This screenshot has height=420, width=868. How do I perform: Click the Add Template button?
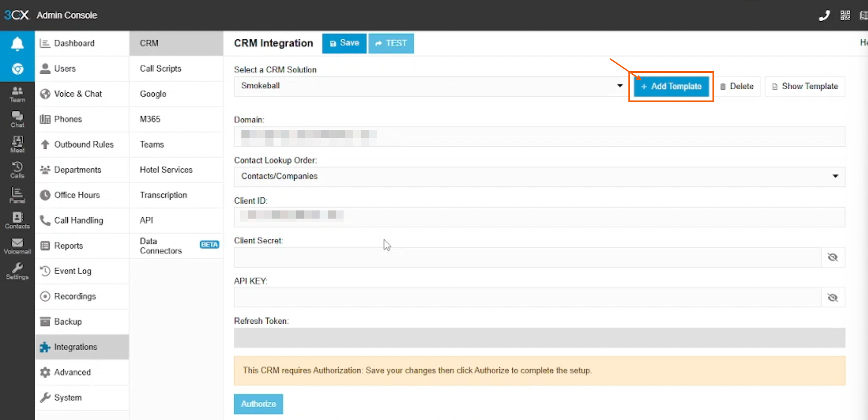tap(671, 86)
